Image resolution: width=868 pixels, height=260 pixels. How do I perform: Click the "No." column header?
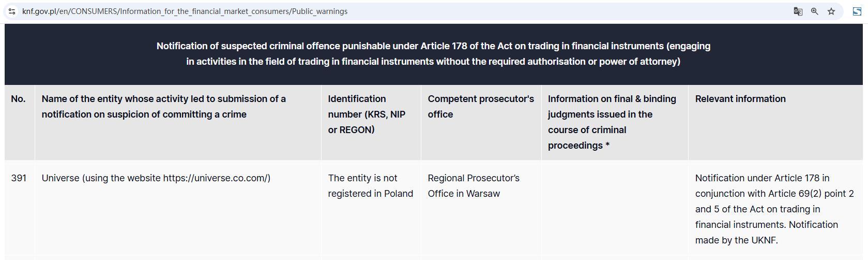[18, 99]
